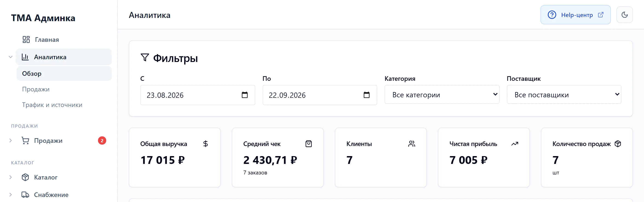
Task: Click the Общая выручка value 17 015 ₽
Action: [x=163, y=160]
